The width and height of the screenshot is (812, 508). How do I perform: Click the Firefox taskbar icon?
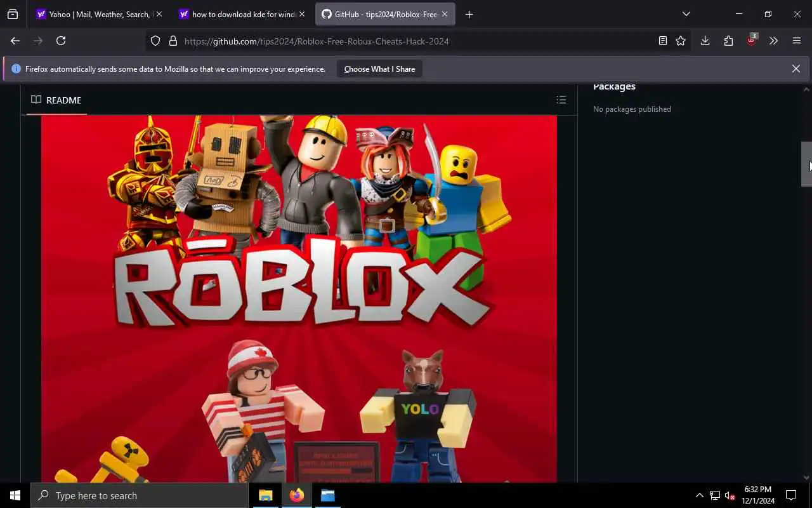(x=296, y=495)
